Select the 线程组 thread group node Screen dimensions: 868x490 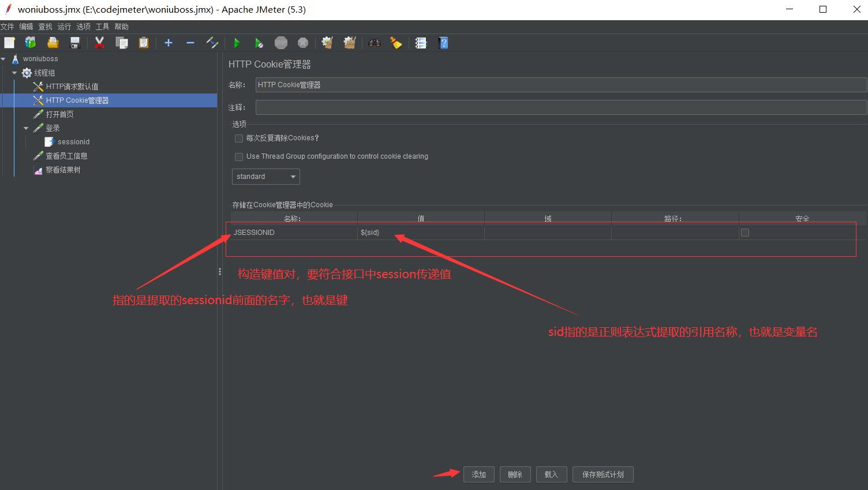(x=44, y=73)
